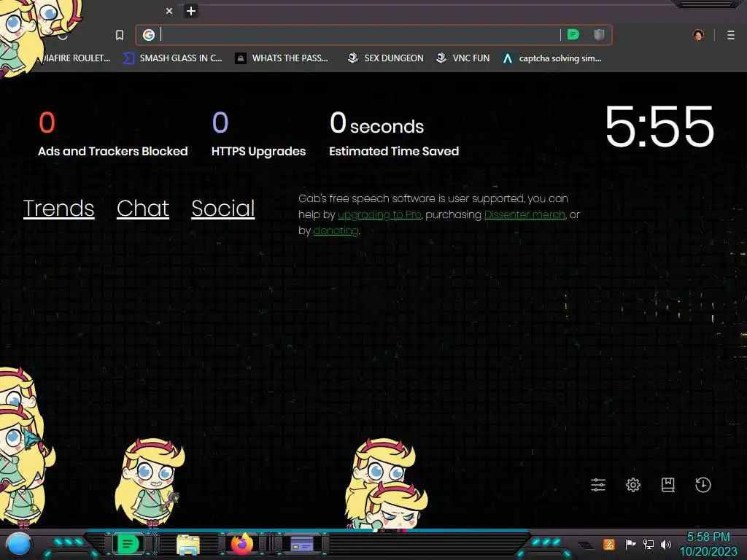The height and width of the screenshot is (560, 747).
Task: Close the current browser tab
Action: click(169, 11)
